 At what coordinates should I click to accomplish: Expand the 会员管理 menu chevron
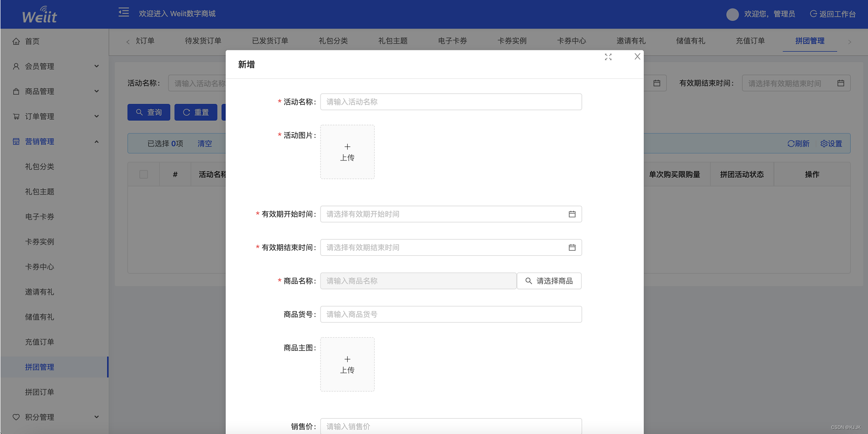[x=97, y=66]
